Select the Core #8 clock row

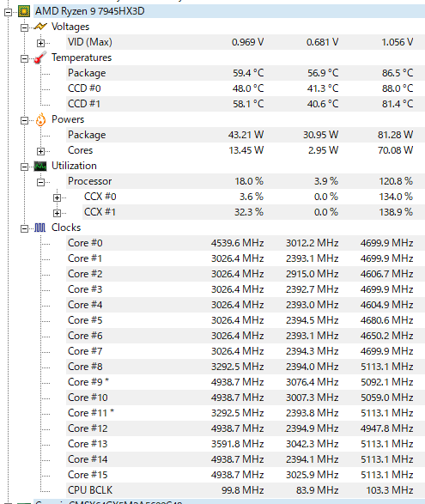click(246, 367)
